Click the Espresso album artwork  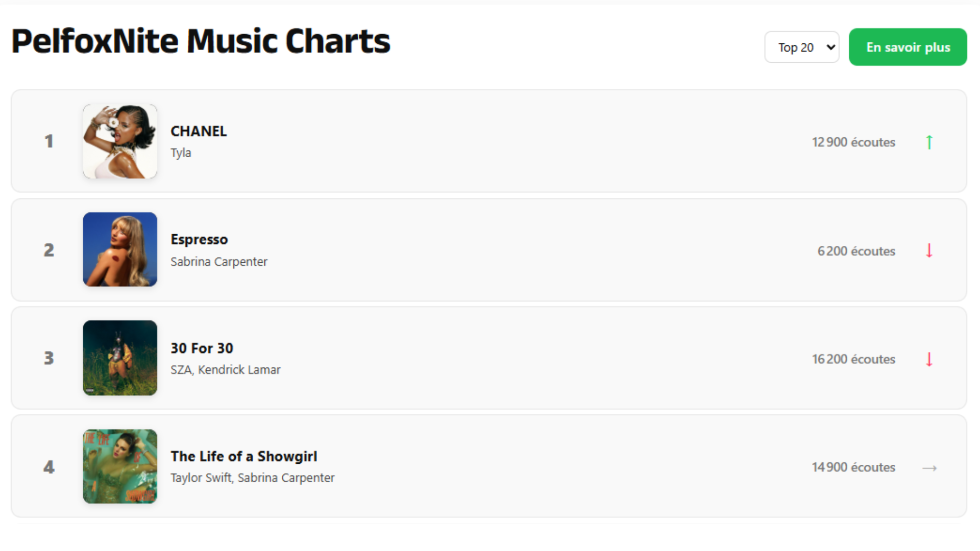(120, 249)
